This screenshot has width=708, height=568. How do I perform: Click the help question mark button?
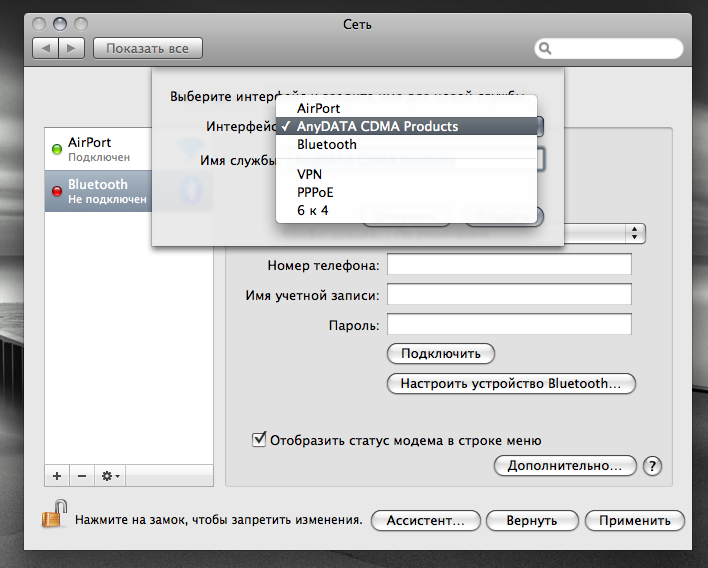(653, 466)
